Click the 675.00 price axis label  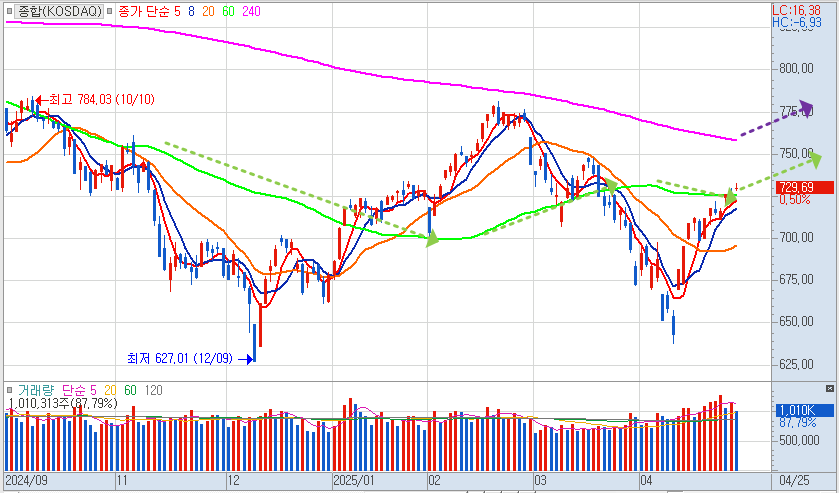pyautogui.click(x=797, y=279)
